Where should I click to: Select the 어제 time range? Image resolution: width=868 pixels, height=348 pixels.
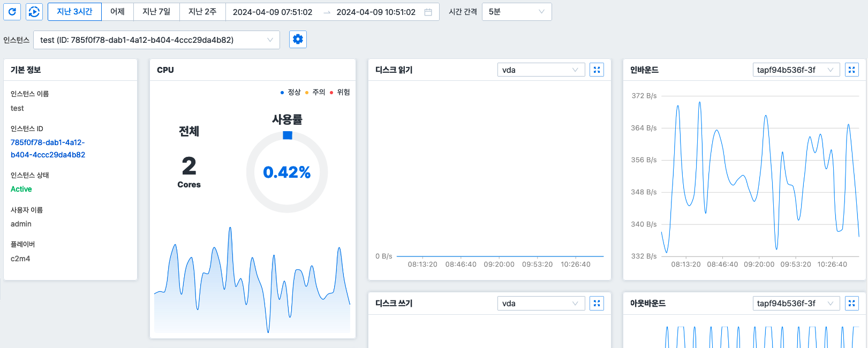coord(117,12)
